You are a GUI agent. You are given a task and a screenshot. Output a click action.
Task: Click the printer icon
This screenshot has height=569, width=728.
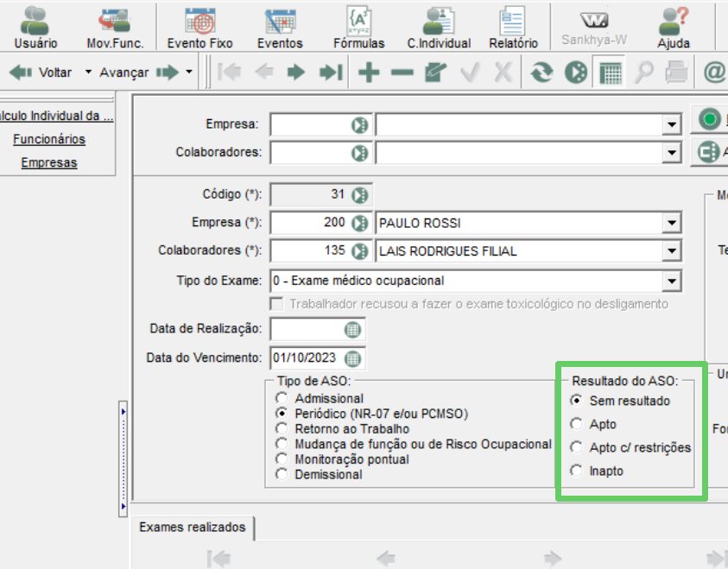676,72
